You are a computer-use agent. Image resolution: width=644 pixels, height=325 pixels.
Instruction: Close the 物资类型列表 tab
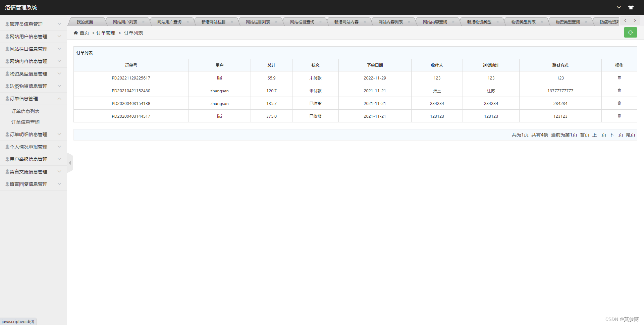point(542,22)
